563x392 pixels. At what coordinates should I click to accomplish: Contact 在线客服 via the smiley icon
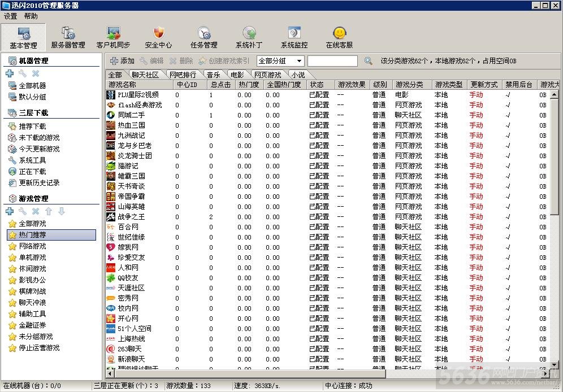point(339,37)
